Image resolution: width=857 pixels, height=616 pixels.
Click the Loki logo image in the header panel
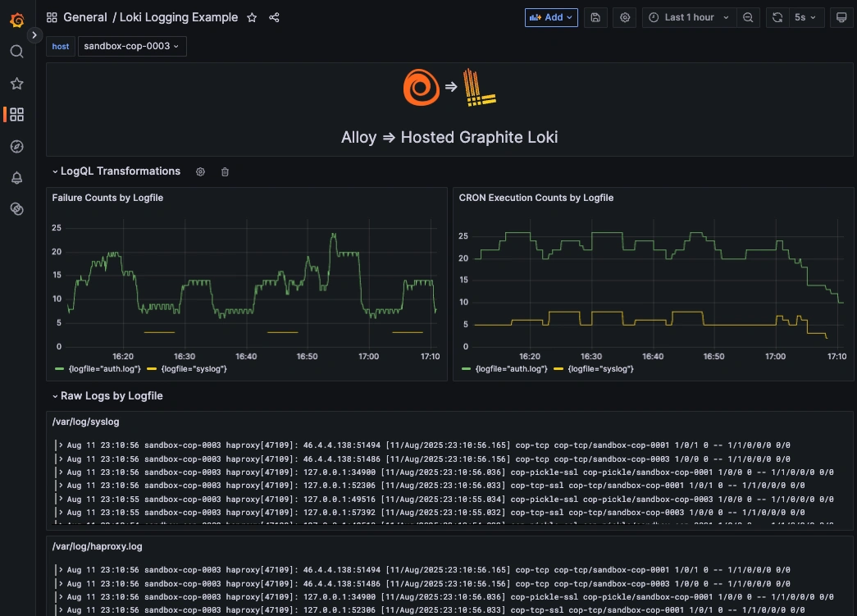point(479,87)
